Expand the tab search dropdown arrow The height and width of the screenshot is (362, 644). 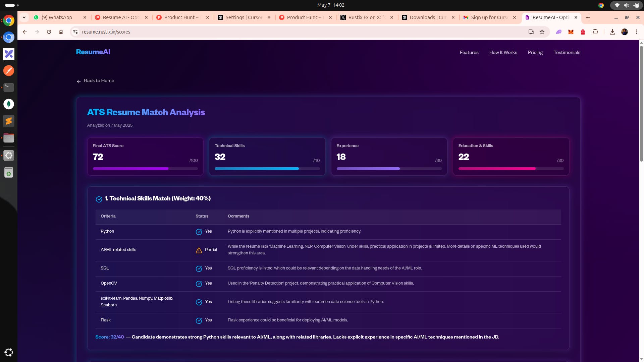pos(24,17)
